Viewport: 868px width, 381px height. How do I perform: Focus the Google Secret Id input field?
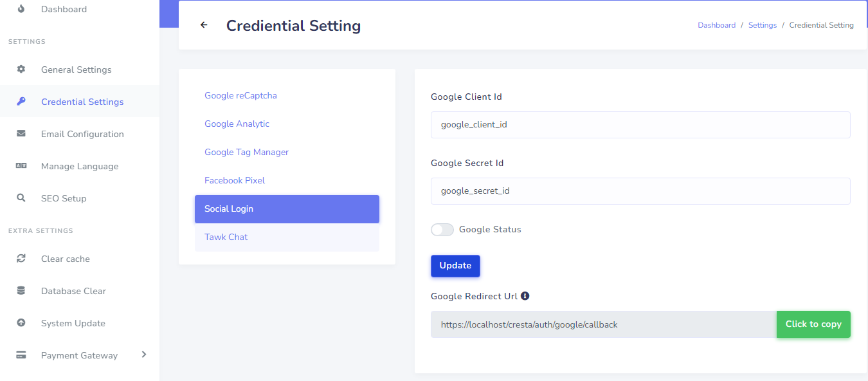click(640, 191)
